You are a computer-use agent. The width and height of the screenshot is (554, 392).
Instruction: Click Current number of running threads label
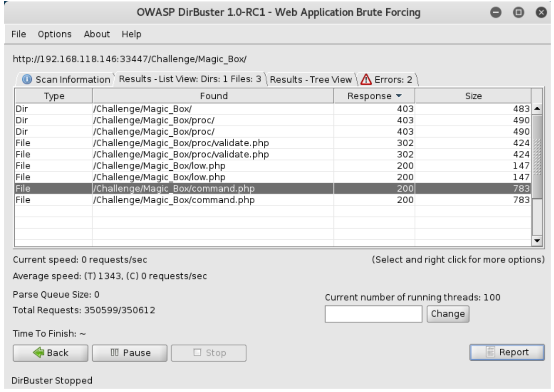[413, 297]
